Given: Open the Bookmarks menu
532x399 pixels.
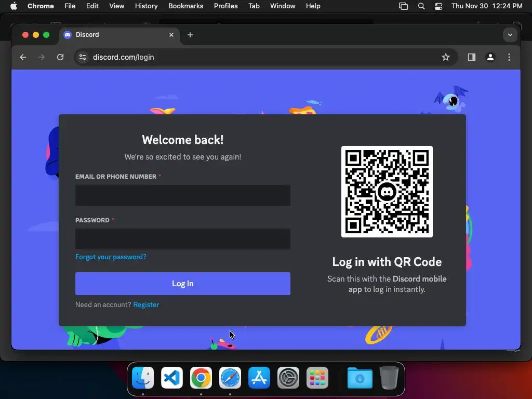Looking at the screenshot, I should (185, 6).
